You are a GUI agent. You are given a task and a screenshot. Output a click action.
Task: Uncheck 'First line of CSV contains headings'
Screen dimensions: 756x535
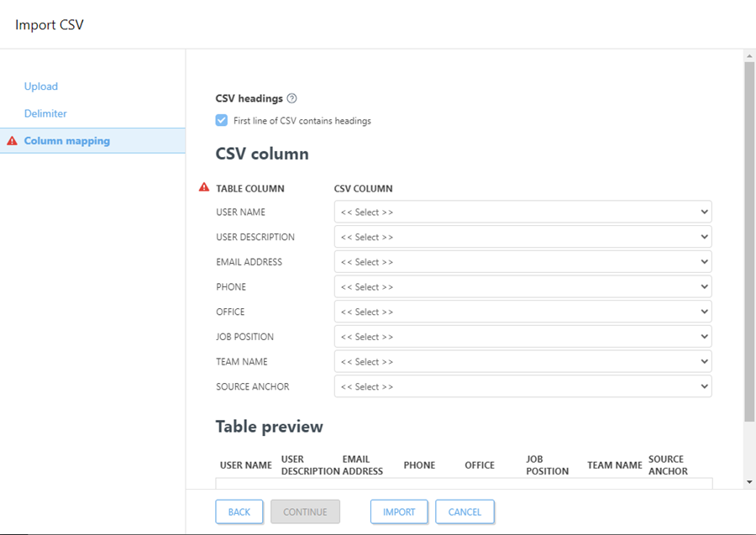pyautogui.click(x=221, y=120)
